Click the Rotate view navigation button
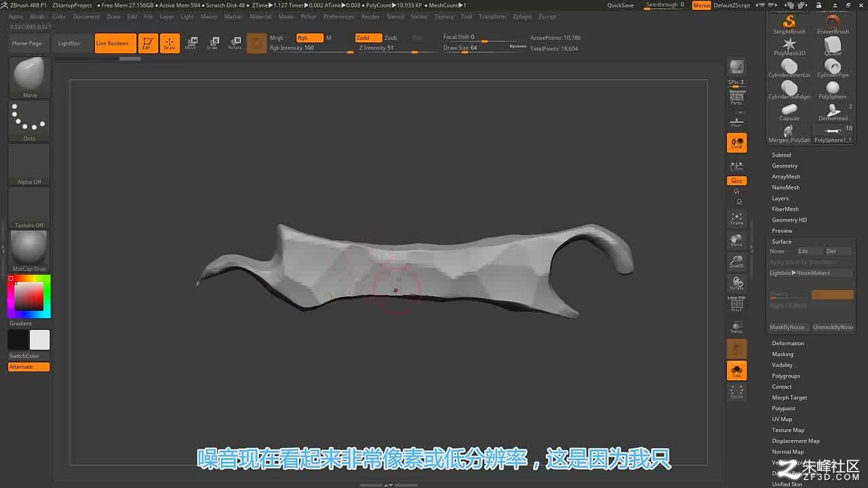 point(736,284)
